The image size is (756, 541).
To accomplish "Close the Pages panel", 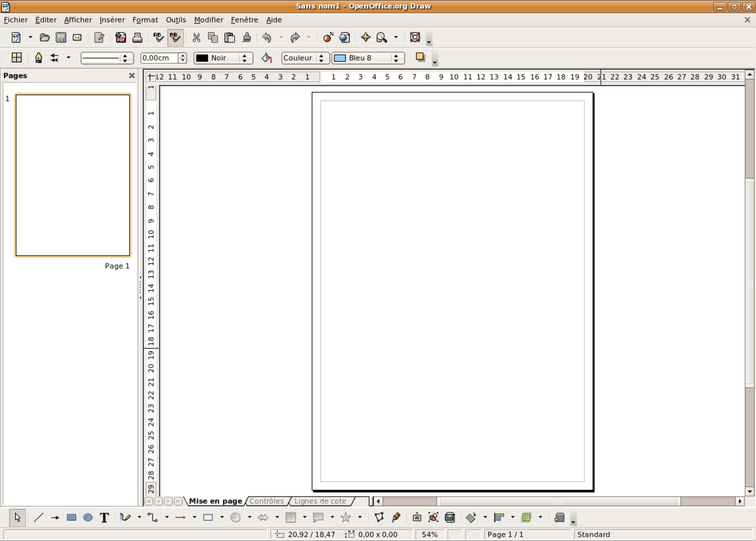I will (x=132, y=76).
